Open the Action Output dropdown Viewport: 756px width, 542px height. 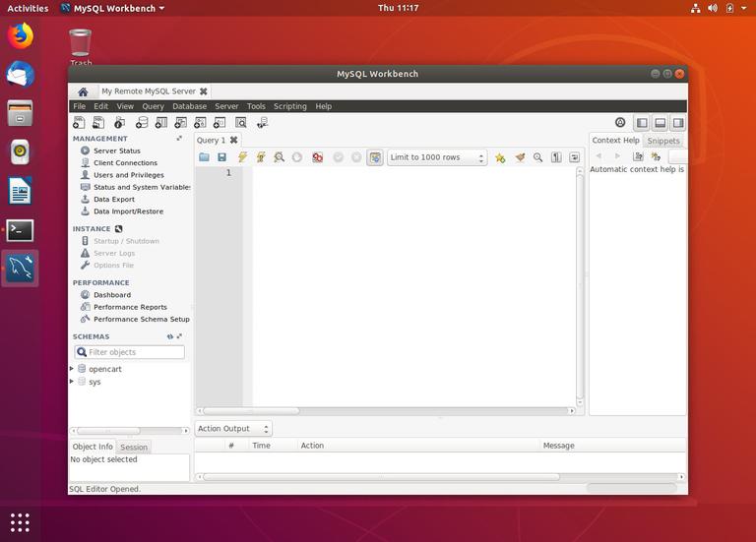232,429
